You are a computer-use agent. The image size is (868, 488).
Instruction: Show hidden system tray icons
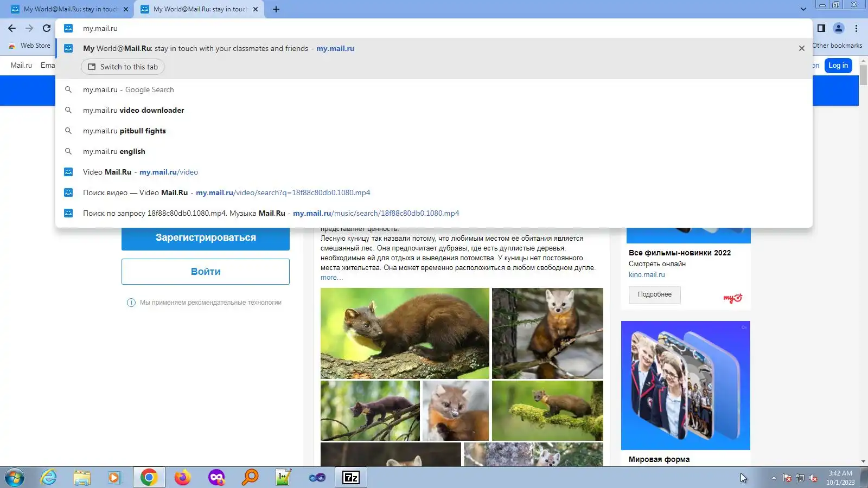pos(774,478)
